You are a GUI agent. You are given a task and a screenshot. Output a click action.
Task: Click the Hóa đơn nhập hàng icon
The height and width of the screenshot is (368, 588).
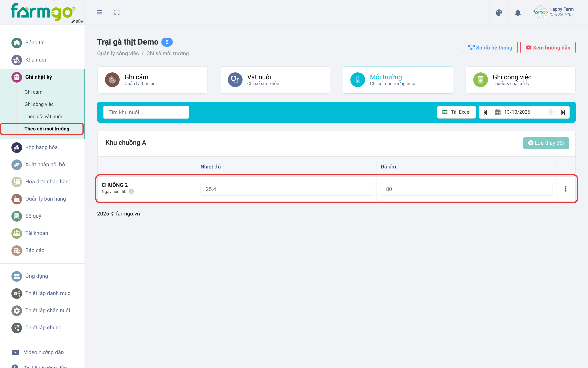(x=17, y=182)
